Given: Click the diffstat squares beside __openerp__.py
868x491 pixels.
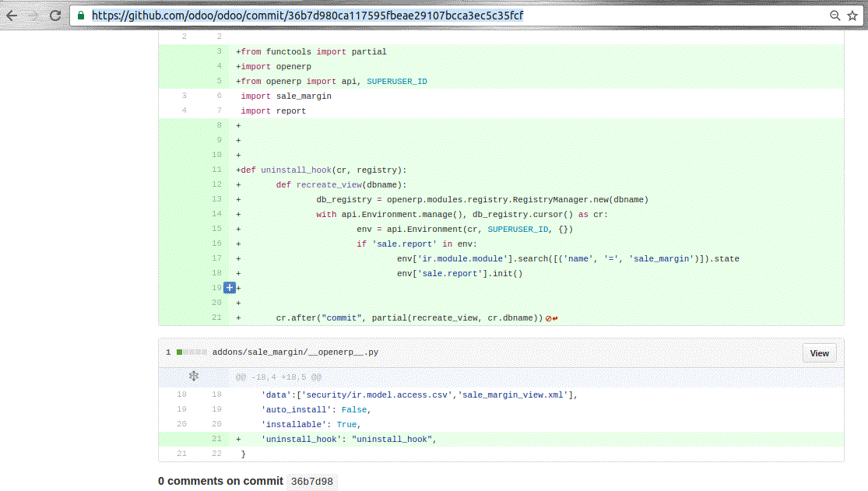Looking at the screenshot, I should (191, 352).
